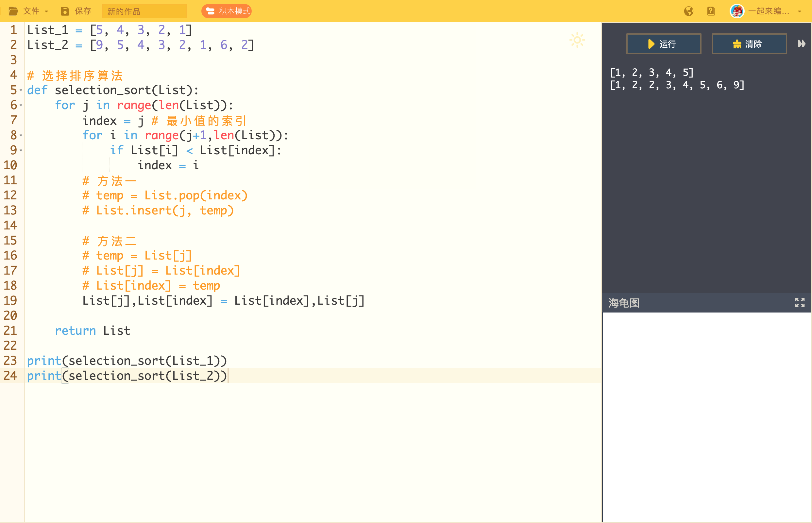This screenshot has width=812, height=523.
Task: Select line number 24 in gutter
Action: 10,376
